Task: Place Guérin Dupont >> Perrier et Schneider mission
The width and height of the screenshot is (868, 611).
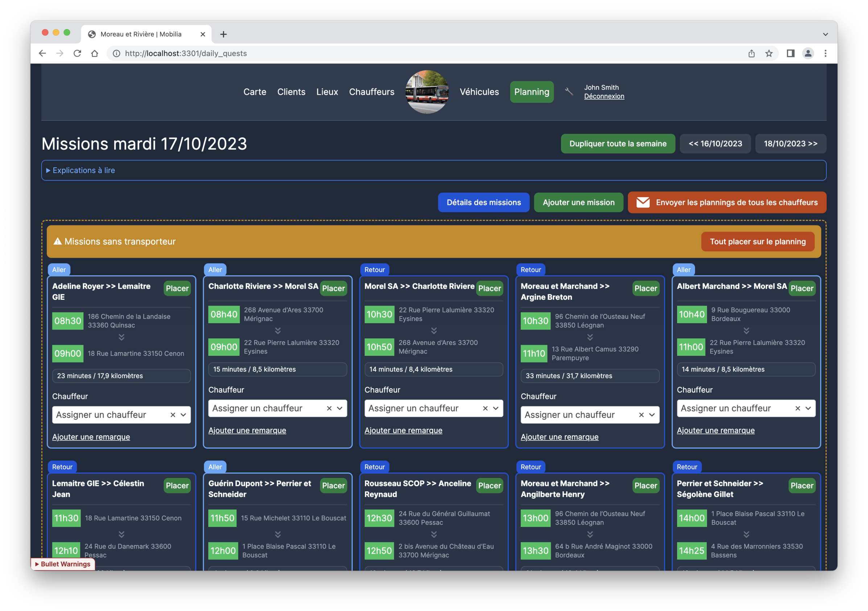Action: [x=333, y=486]
